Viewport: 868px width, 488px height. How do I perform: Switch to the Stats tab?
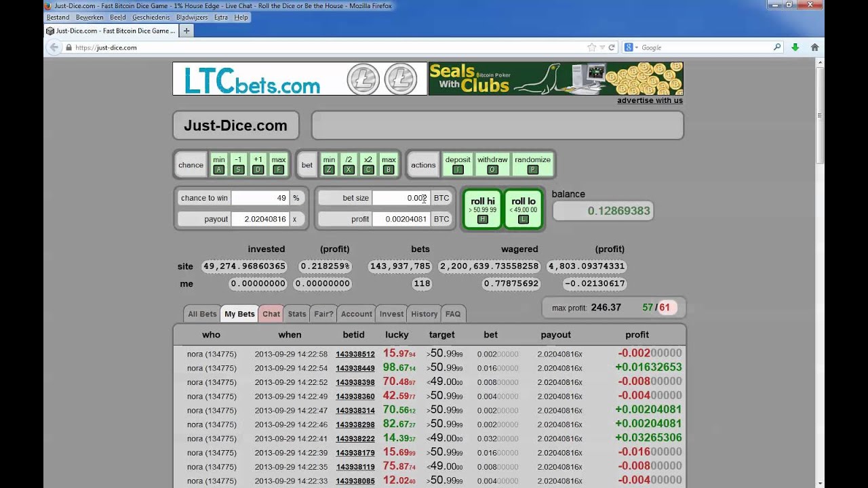(297, 314)
